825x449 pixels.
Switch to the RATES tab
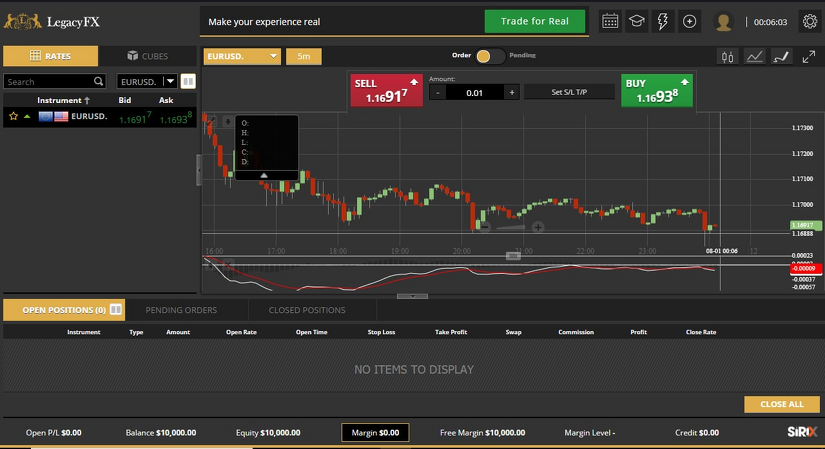pos(51,56)
